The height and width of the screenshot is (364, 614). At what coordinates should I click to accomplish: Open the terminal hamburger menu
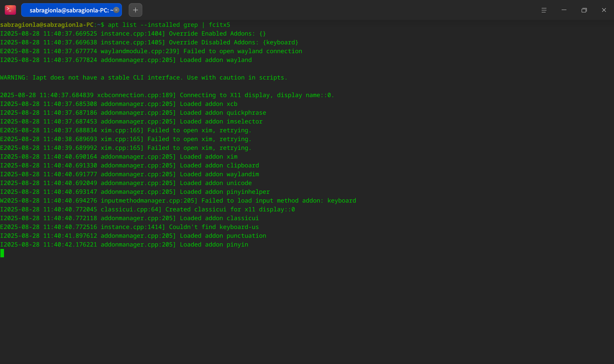(544, 10)
